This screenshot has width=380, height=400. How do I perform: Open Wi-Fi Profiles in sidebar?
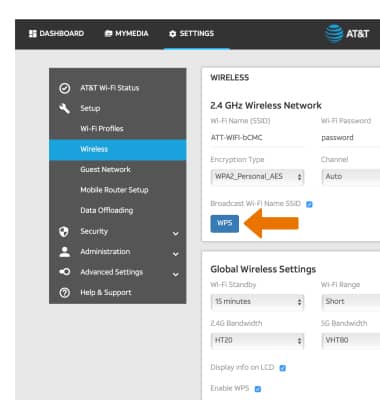point(118,129)
